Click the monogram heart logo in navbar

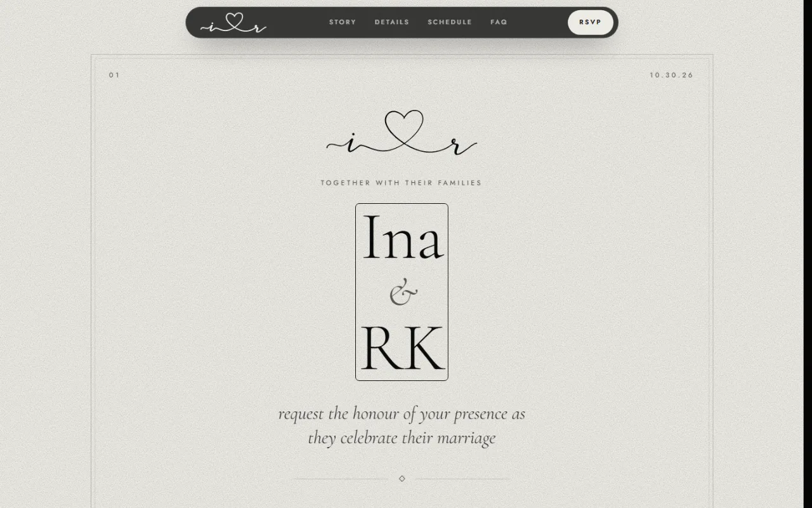tap(233, 22)
